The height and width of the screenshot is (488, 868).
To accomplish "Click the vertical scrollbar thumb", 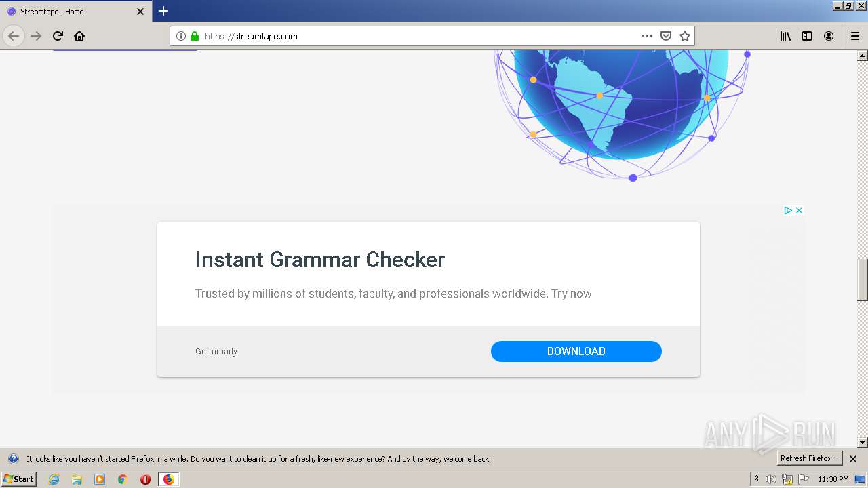I will [863, 279].
